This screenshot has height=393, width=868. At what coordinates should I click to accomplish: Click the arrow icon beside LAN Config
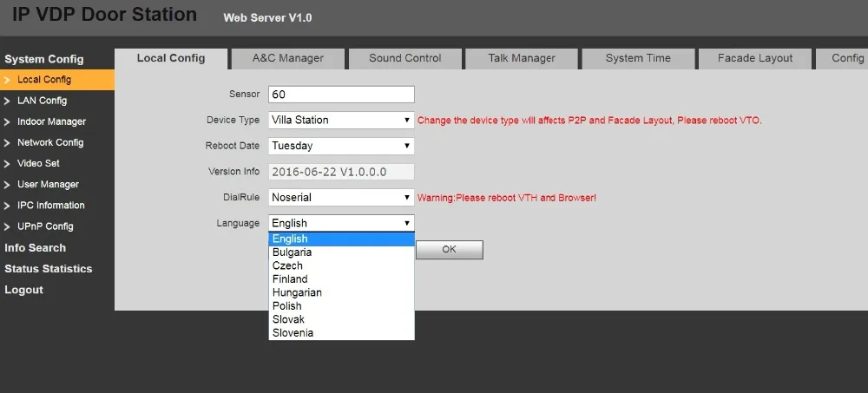[x=7, y=102]
